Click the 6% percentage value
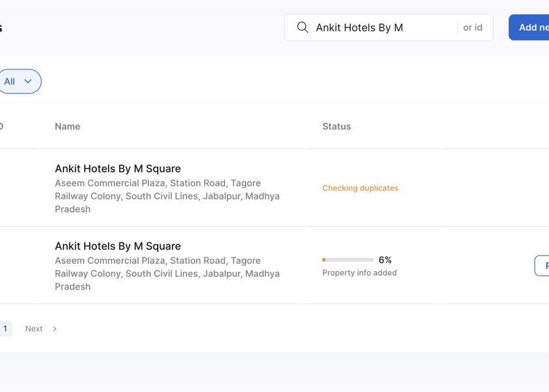This screenshot has width=549, height=392. coord(385,260)
